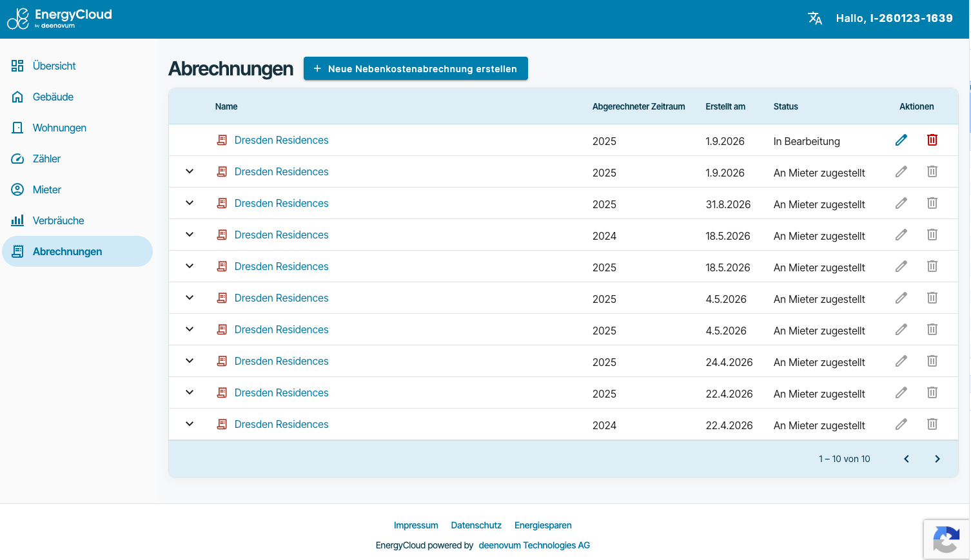Click the 31.8.2026 date cell

pos(728,204)
